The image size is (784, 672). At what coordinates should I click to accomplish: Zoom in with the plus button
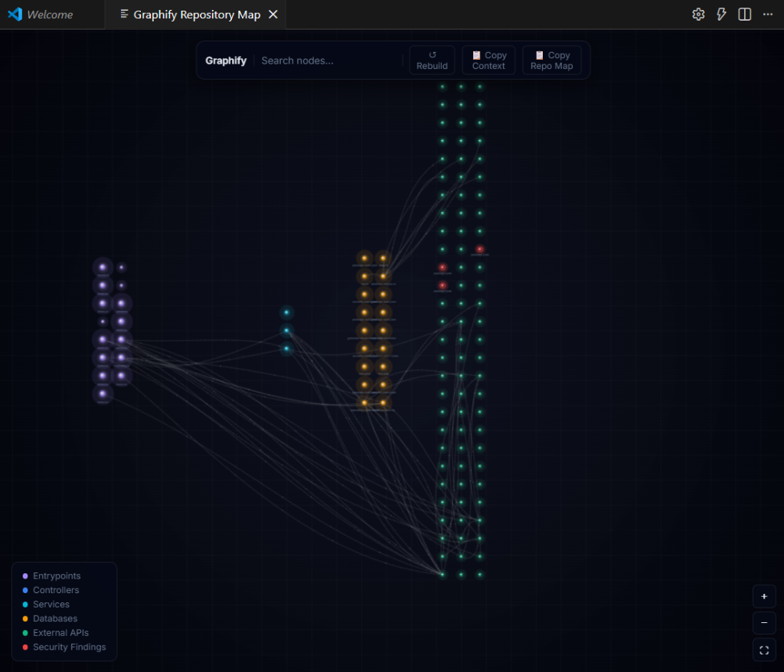click(764, 596)
